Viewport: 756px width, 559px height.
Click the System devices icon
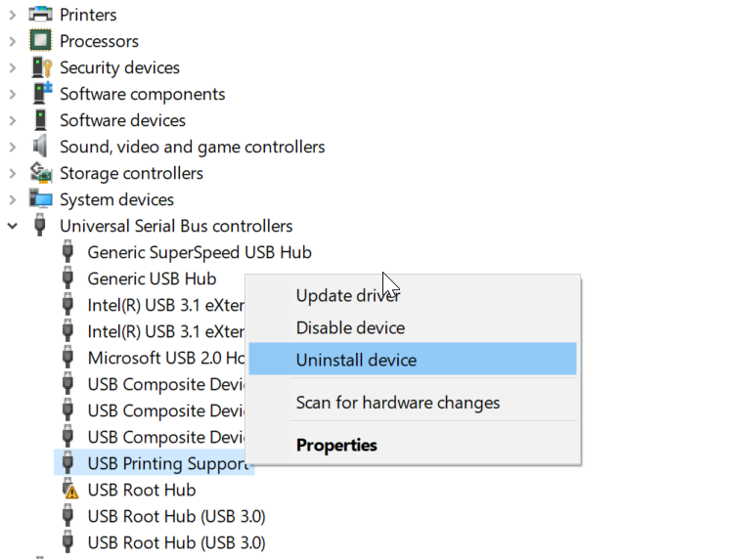click(x=40, y=199)
